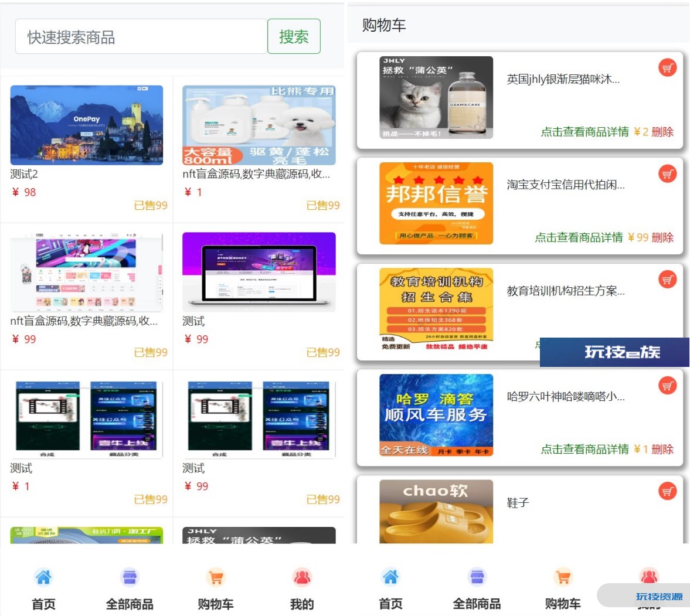Tap the 全部商品 store icon on the product list screen
690x616 pixels.
(130, 577)
